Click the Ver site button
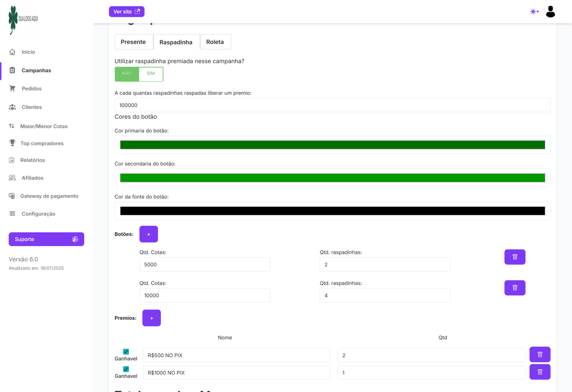Screen dimensions: 572x392 click(126, 12)
